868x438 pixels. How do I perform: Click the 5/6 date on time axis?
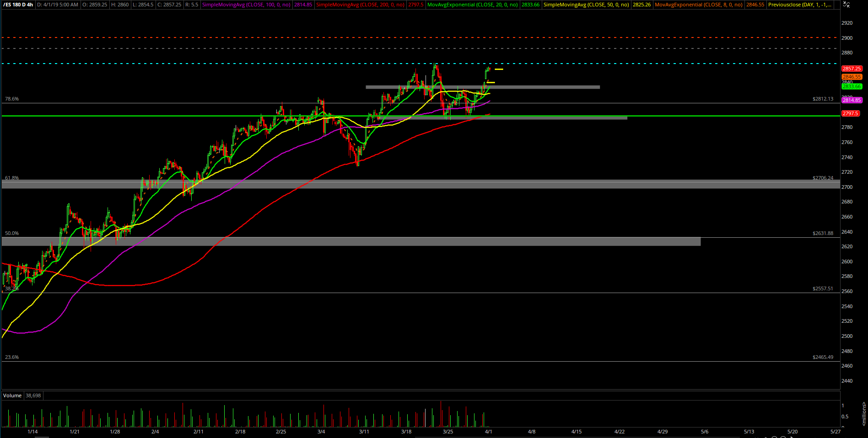(x=705, y=432)
